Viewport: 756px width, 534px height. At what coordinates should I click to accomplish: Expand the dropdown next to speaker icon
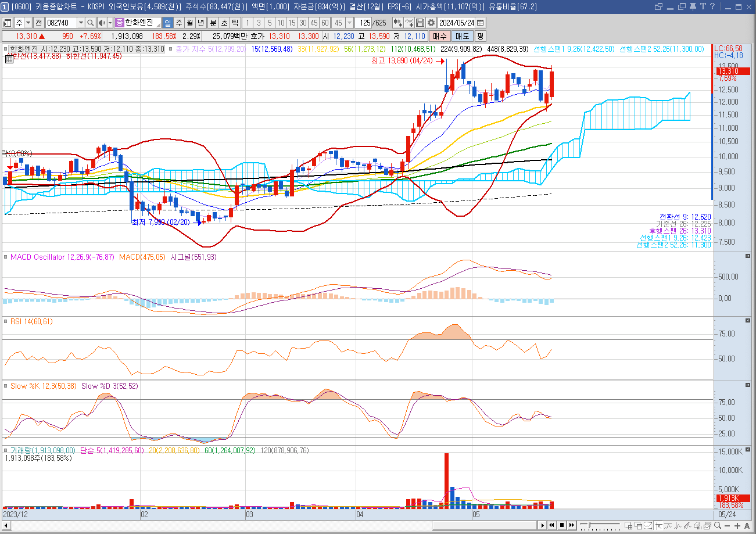click(x=110, y=23)
